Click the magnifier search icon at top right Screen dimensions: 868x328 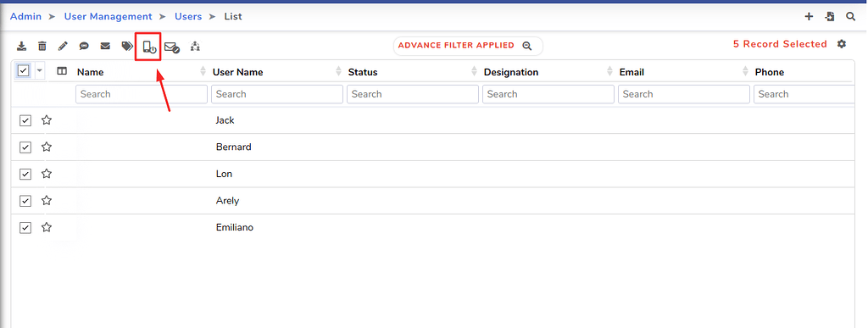(851, 17)
